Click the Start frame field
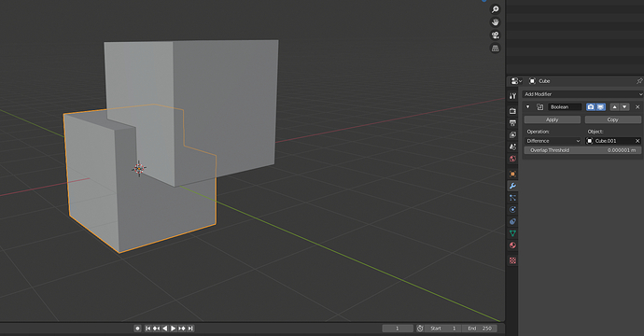The width and height of the screenshot is (644, 336). pos(443,329)
